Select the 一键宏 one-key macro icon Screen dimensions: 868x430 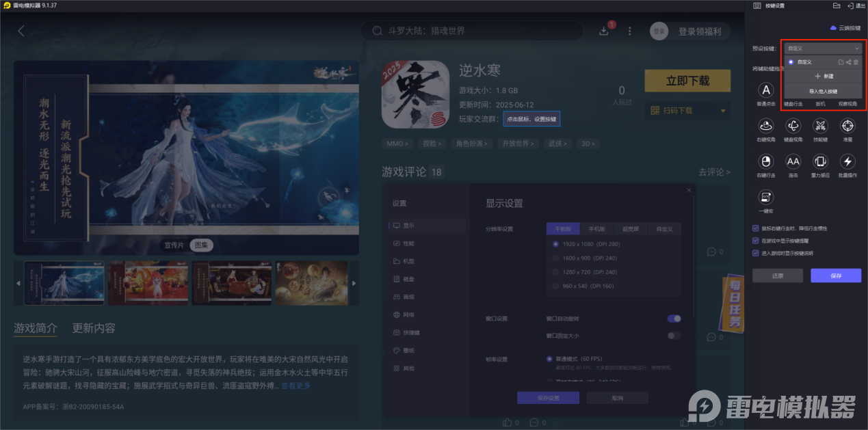pyautogui.click(x=767, y=198)
